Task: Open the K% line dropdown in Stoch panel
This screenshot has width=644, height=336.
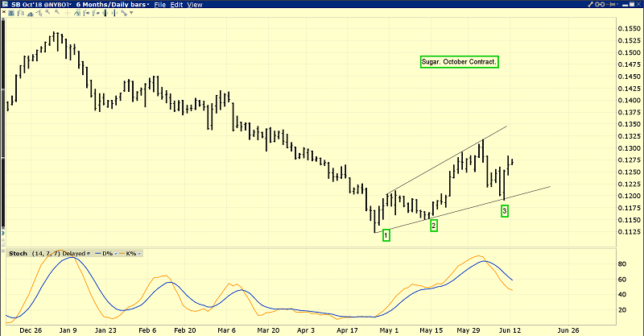Action: tap(139, 254)
